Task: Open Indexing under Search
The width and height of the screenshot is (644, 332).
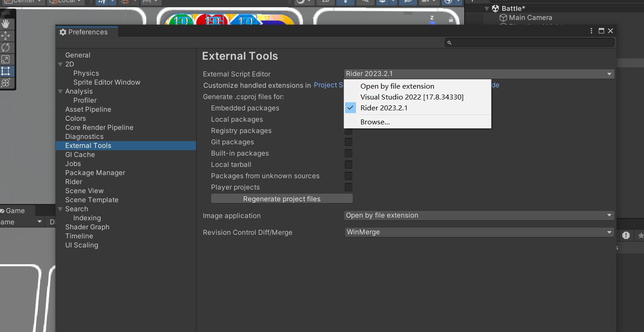Action: [87, 218]
